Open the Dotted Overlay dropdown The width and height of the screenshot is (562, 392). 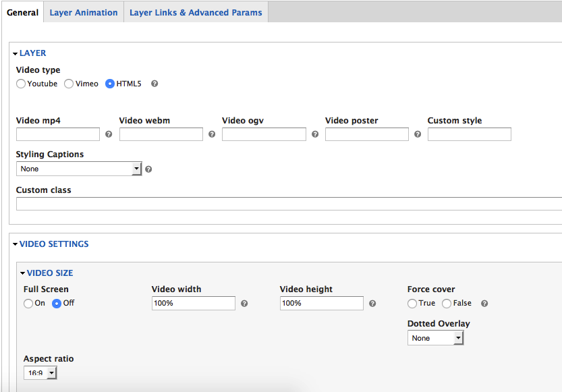click(x=435, y=338)
